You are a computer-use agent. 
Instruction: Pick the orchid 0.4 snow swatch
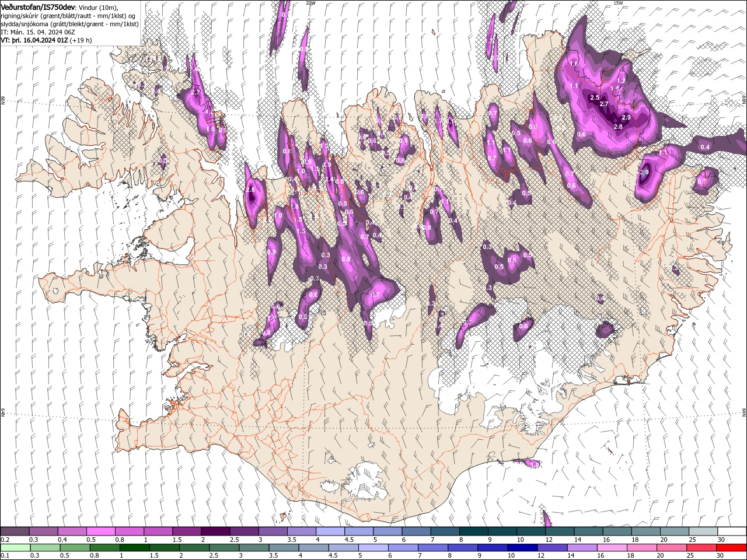[x=72, y=531]
